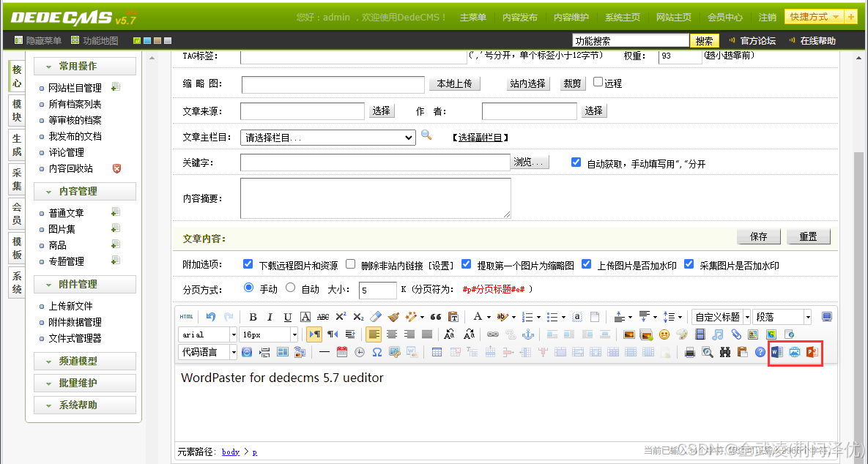This screenshot has height=464, width=868.
Task: Activate the format brush tool
Action: pyautogui.click(x=393, y=317)
